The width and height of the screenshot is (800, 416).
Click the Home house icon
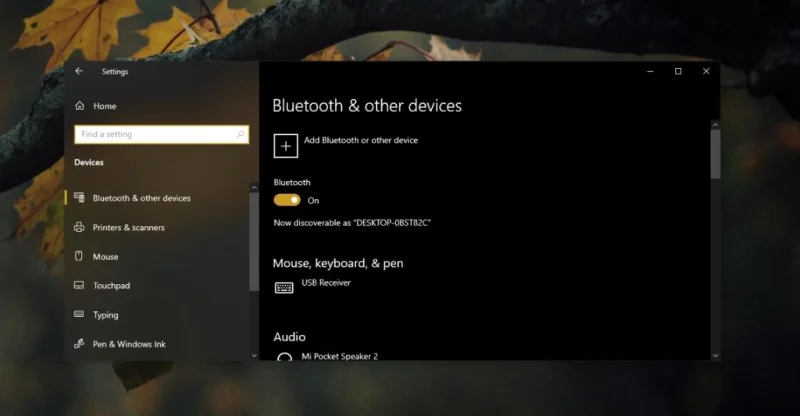tap(80, 106)
